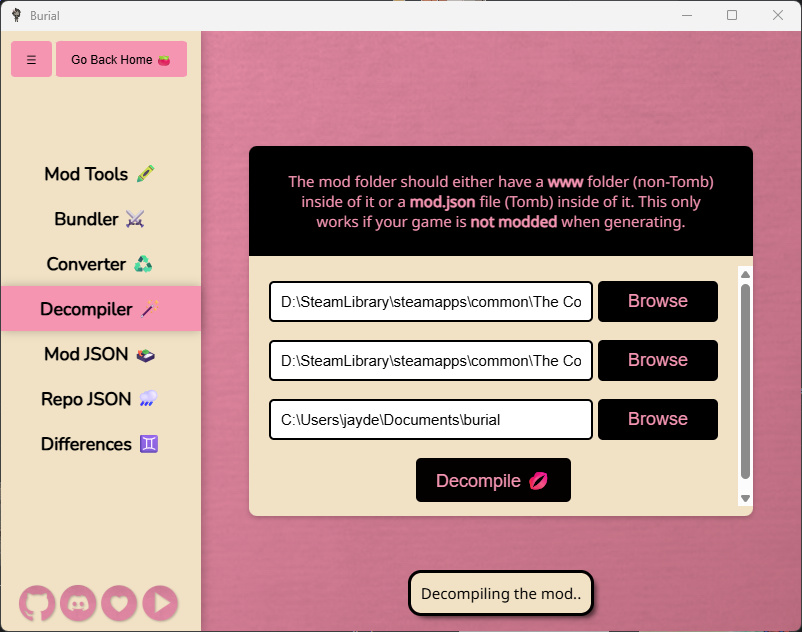Screen dimensions: 802x632
Task: Switch to the Converter tool
Action: tap(100, 264)
